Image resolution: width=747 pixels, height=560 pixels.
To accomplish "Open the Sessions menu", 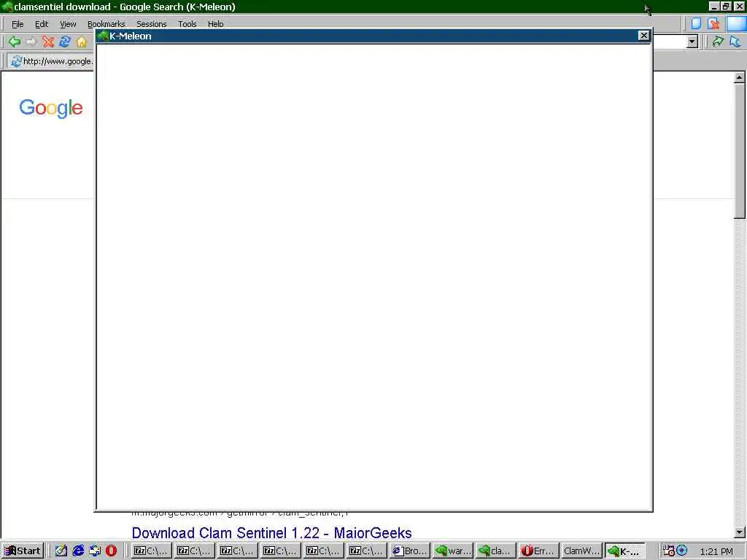I will tap(152, 24).
